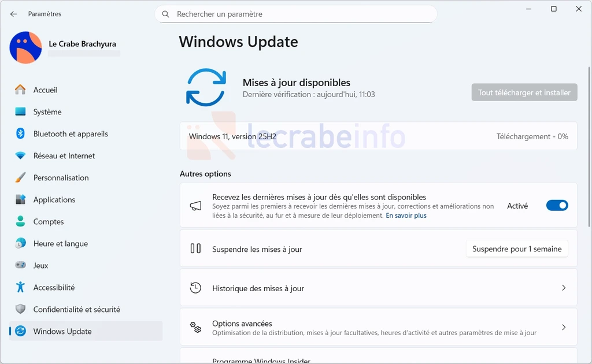This screenshot has height=364, width=592.
Task: Close the Paramètres window
Action: (578, 9)
